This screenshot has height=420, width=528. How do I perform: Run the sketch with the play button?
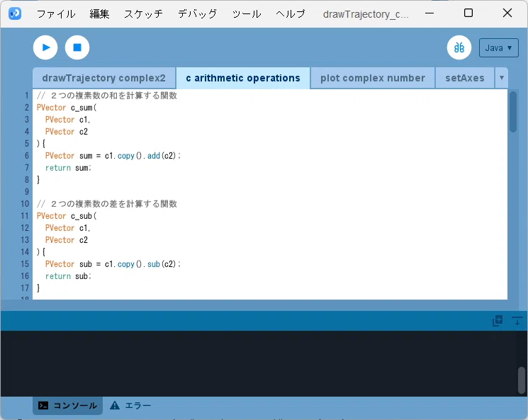click(45, 47)
